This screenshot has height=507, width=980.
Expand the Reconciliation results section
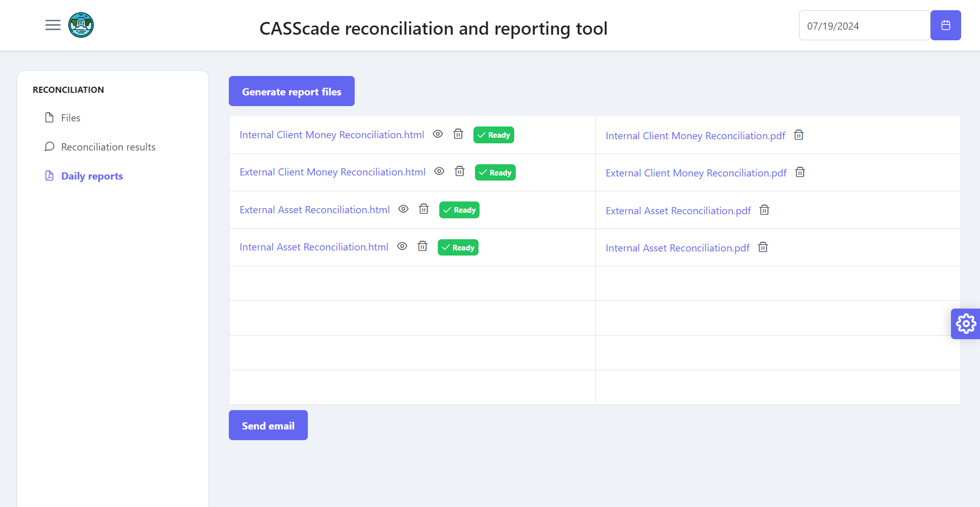108,146
